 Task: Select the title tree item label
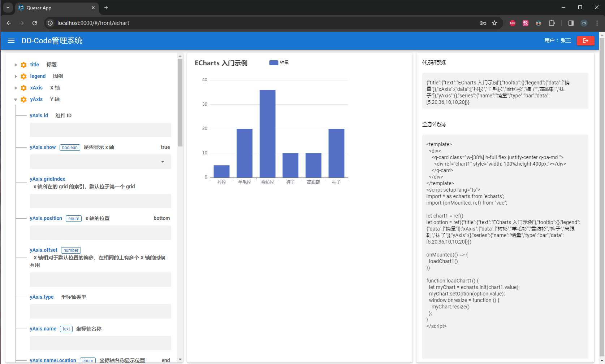[34, 65]
